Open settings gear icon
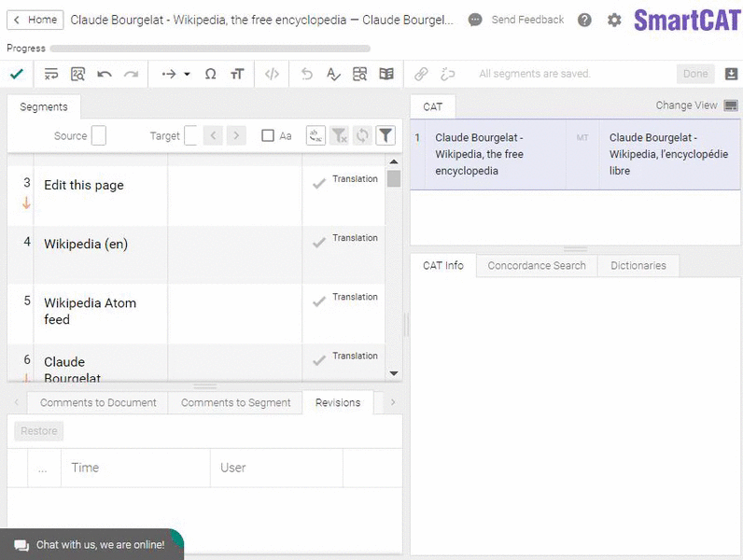743x560 pixels. coord(614,20)
